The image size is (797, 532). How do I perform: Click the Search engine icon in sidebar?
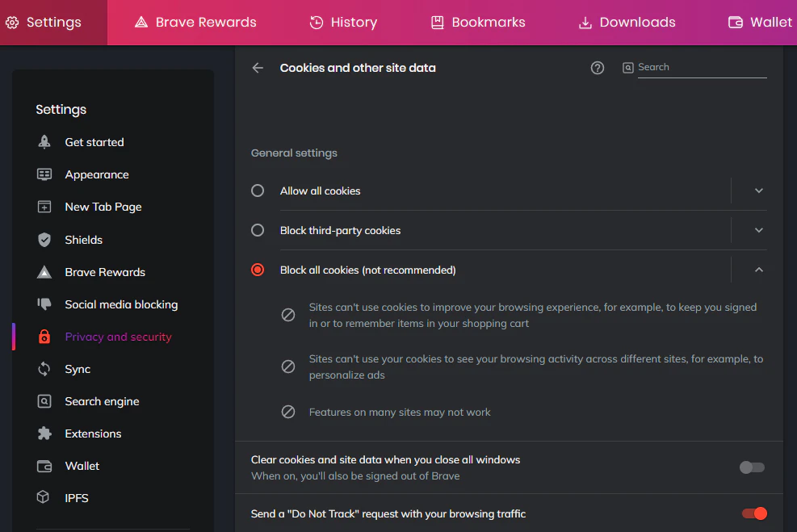(x=44, y=401)
